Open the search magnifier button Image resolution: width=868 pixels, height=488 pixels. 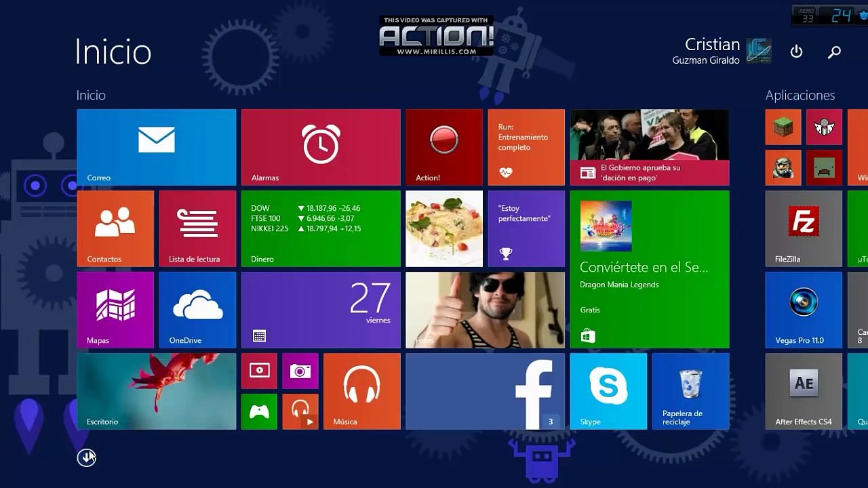point(835,52)
